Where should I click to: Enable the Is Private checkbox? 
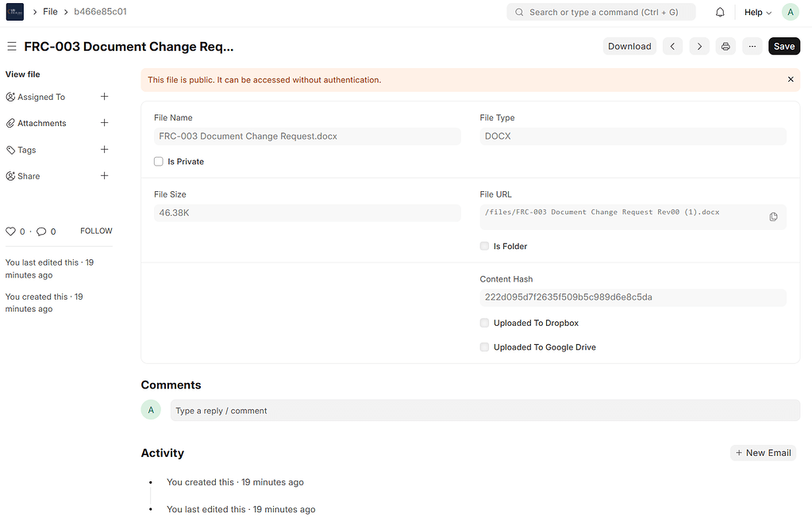[x=158, y=161]
